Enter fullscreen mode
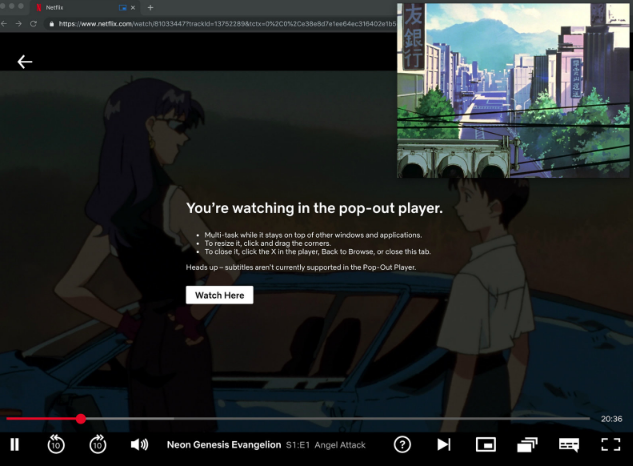The width and height of the screenshot is (633, 466). 610,445
